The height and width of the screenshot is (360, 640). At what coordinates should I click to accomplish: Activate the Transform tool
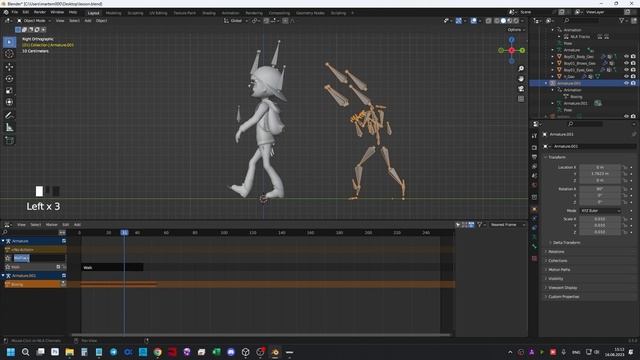9,102
